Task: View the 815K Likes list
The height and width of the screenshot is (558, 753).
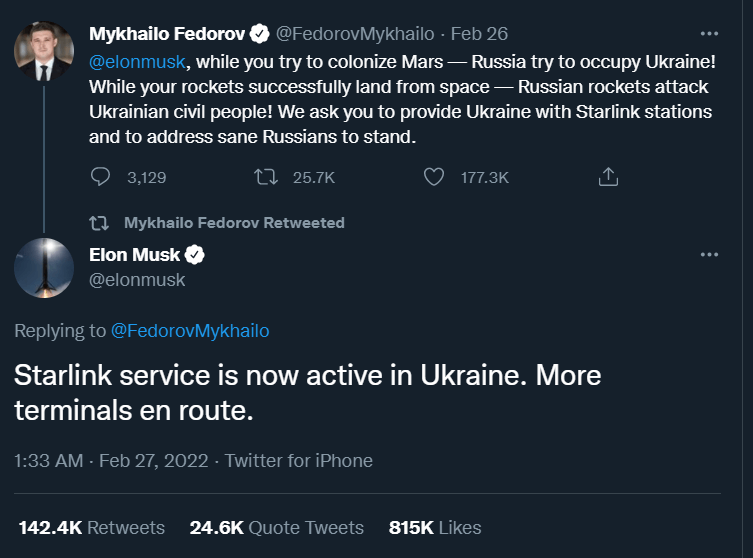Action: pos(434,527)
